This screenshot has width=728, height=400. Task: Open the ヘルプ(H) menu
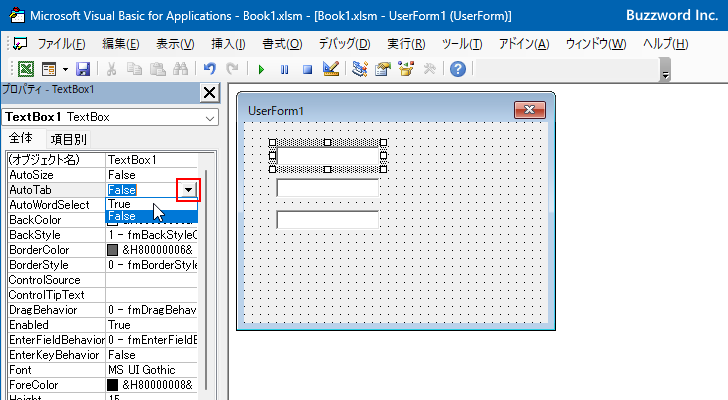pyautogui.click(x=665, y=44)
